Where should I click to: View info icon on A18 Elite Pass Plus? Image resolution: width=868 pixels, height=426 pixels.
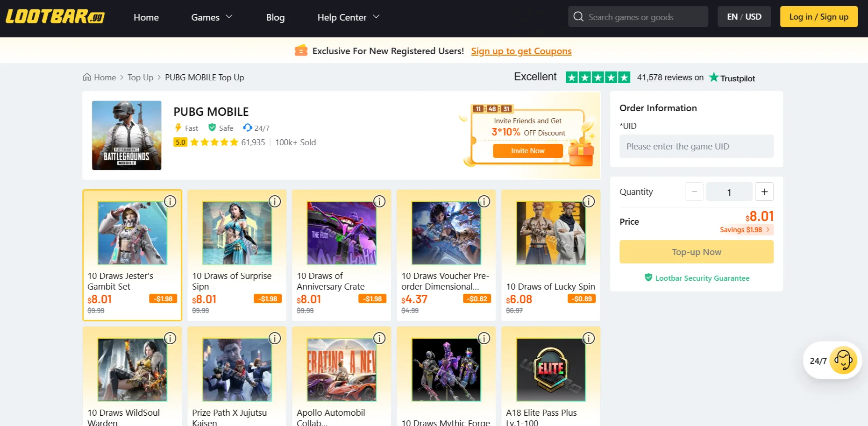(x=589, y=338)
